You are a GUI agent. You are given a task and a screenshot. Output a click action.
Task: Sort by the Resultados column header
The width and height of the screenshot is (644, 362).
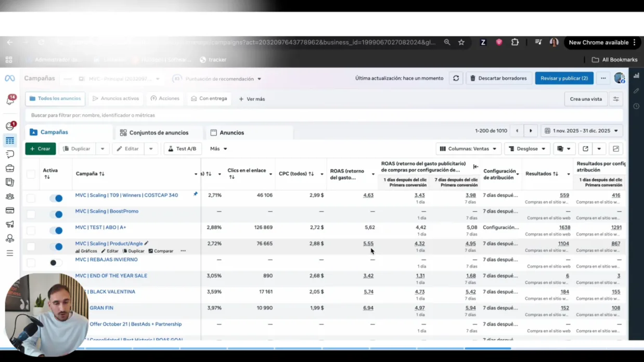542,174
